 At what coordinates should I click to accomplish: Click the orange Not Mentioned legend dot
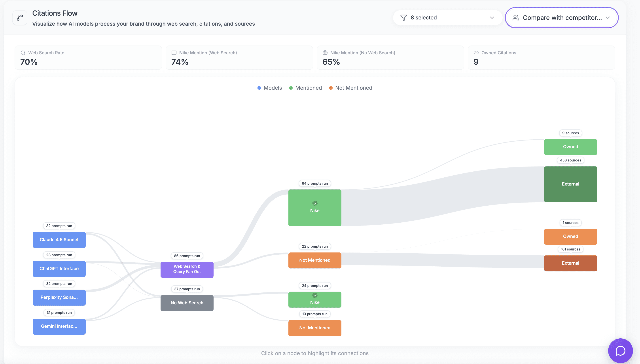pos(331,88)
